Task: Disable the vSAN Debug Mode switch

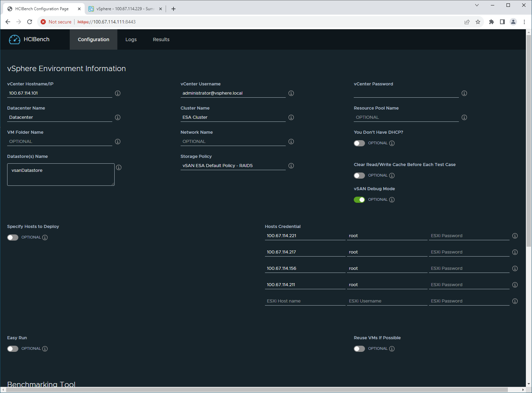Action: [x=359, y=200]
